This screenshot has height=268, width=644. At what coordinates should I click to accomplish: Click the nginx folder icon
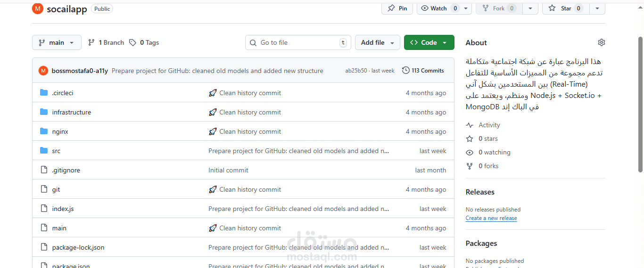(44, 131)
